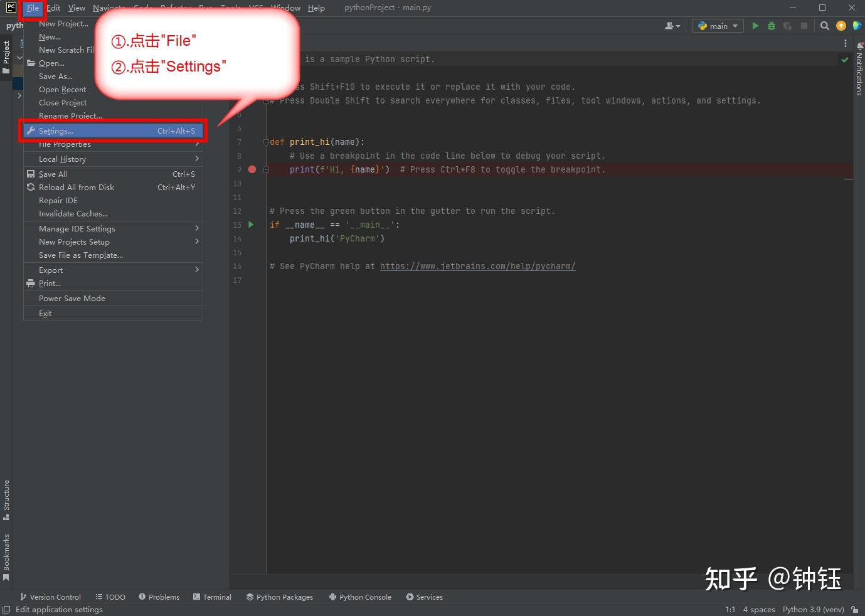Click the green inspection checkmark in editor
865x616 pixels.
coord(844,60)
